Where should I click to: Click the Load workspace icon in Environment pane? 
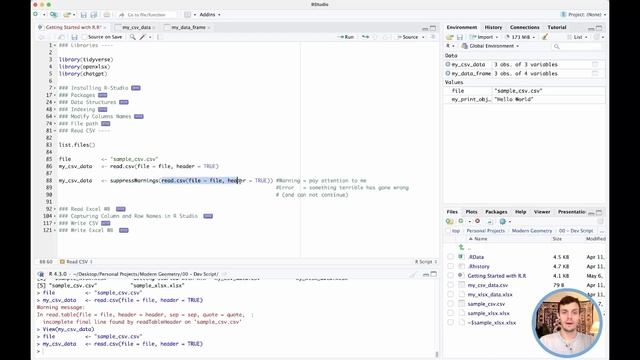[x=449, y=37]
